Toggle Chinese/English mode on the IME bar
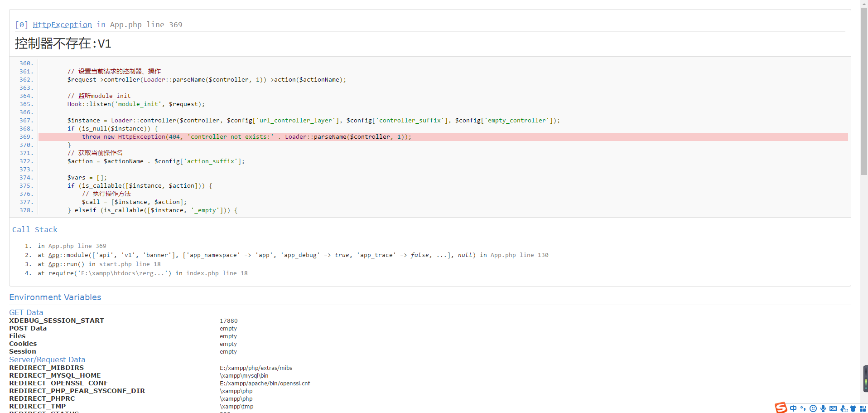868x413 pixels. click(793, 408)
